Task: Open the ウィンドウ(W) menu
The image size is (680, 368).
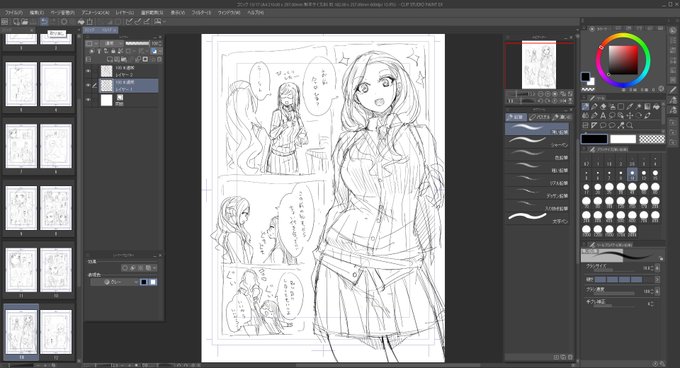Action: [229, 13]
